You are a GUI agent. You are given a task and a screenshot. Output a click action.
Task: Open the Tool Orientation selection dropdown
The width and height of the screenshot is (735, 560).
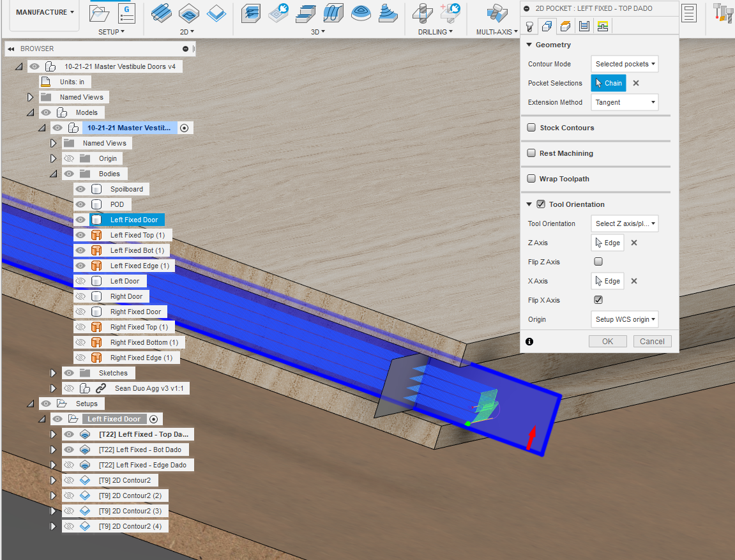(625, 223)
